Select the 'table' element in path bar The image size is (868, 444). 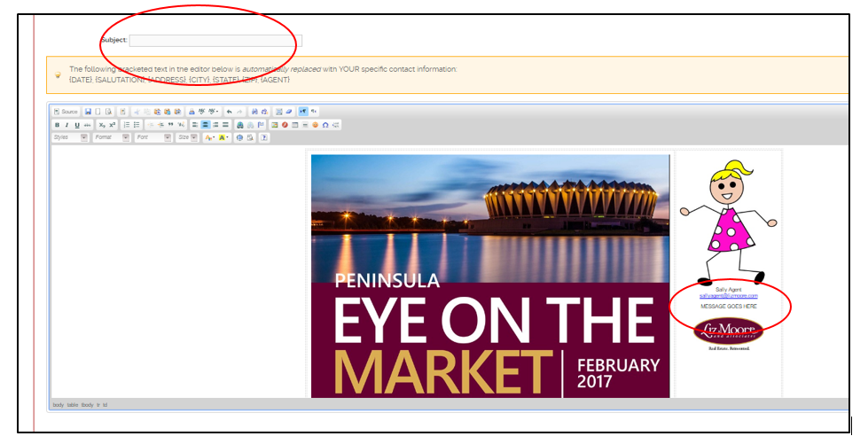click(72, 405)
